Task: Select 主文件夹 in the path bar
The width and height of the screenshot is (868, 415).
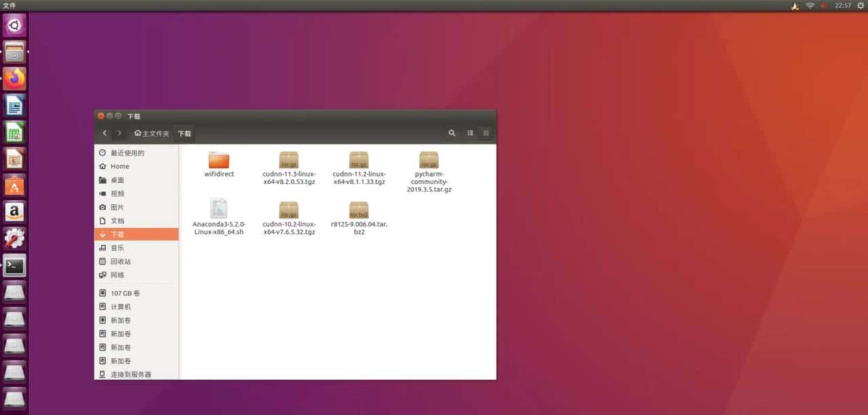Action: point(151,133)
